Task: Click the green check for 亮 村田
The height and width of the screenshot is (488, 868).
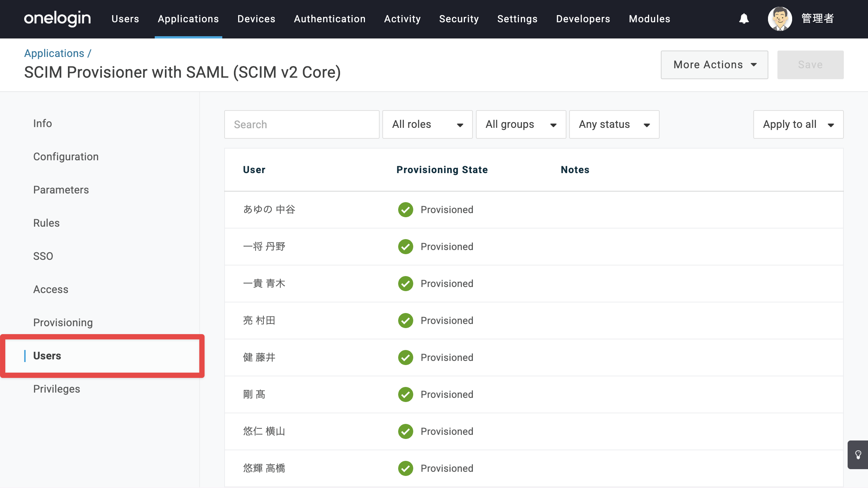Action: point(406,321)
